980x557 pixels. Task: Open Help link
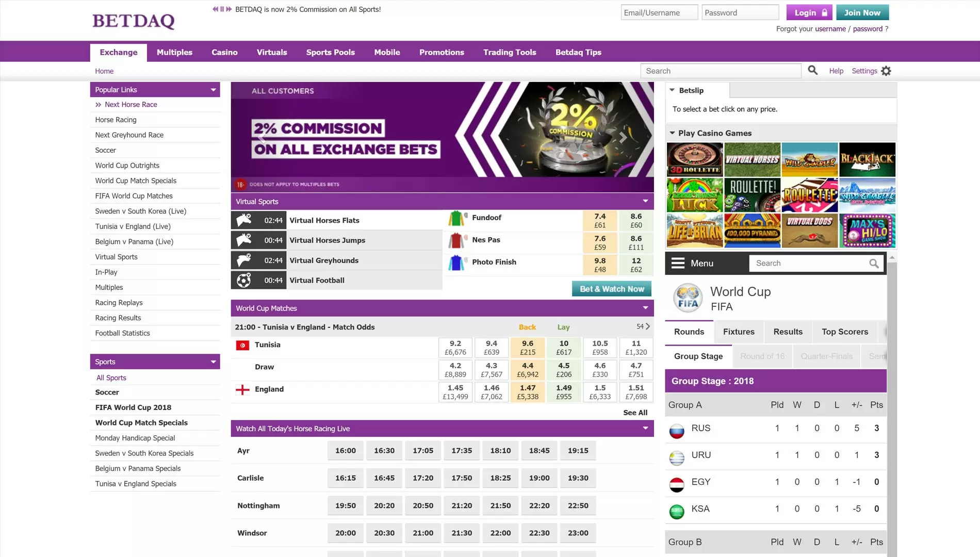(836, 71)
